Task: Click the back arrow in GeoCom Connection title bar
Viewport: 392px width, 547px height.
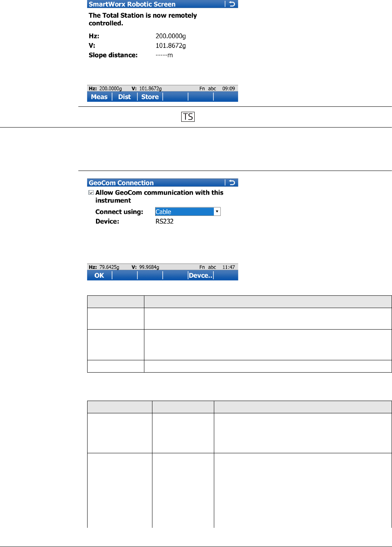Action: pyautogui.click(x=232, y=182)
